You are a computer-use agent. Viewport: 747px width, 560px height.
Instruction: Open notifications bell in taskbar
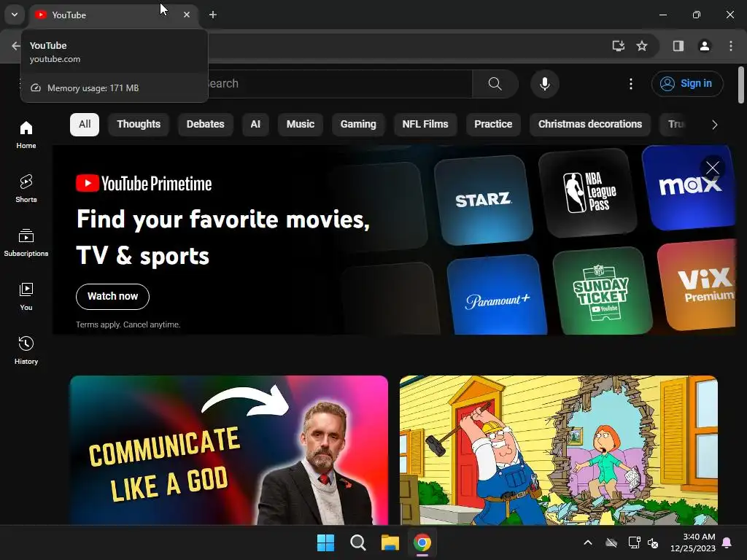727,542
